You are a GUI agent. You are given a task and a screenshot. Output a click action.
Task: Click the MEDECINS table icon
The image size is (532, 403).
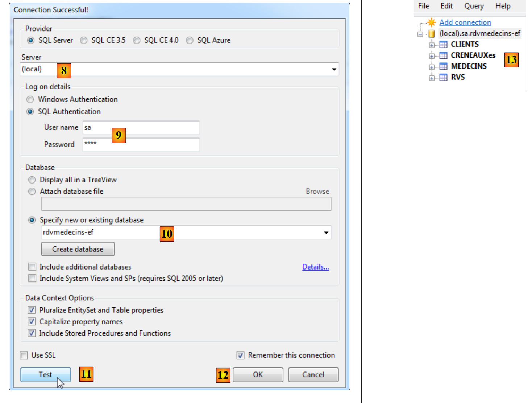[x=443, y=66]
